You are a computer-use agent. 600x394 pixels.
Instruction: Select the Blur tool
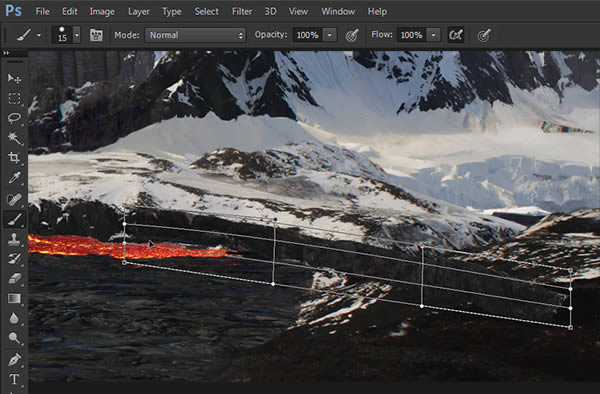click(x=14, y=318)
